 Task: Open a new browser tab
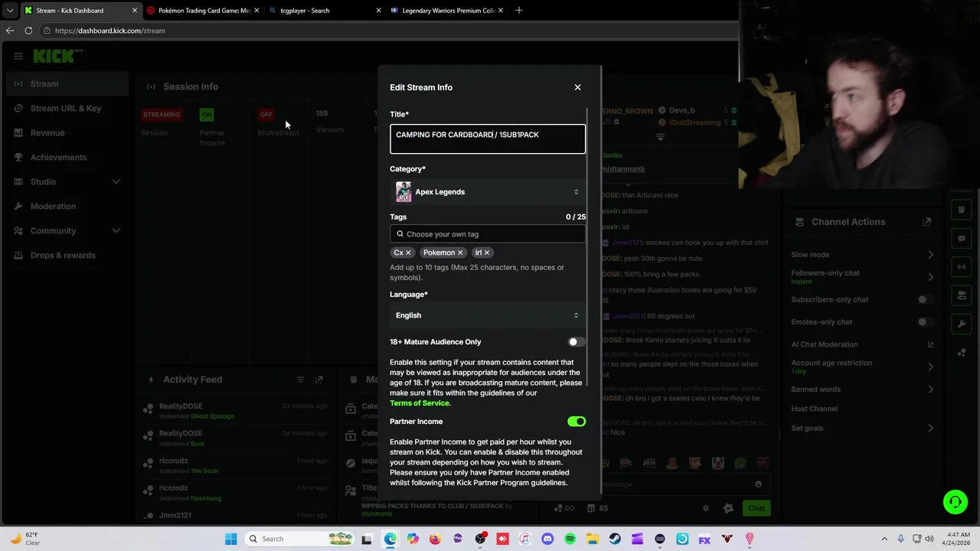click(x=519, y=11)
